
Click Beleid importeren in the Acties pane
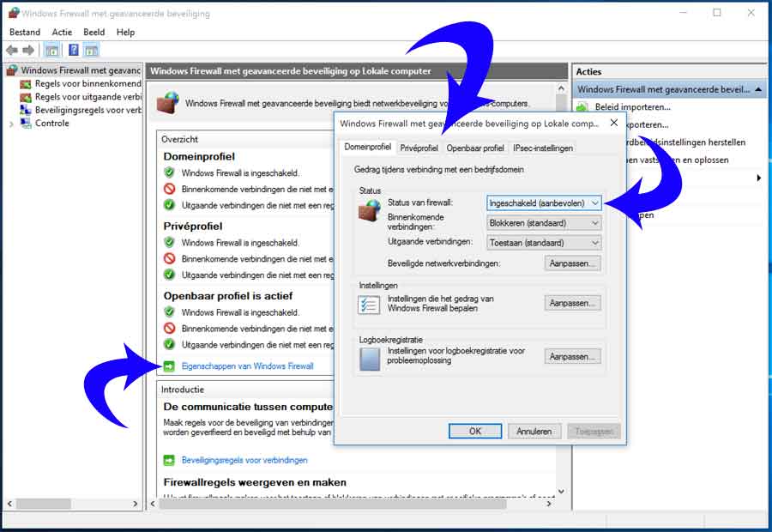tap(633, 107)
